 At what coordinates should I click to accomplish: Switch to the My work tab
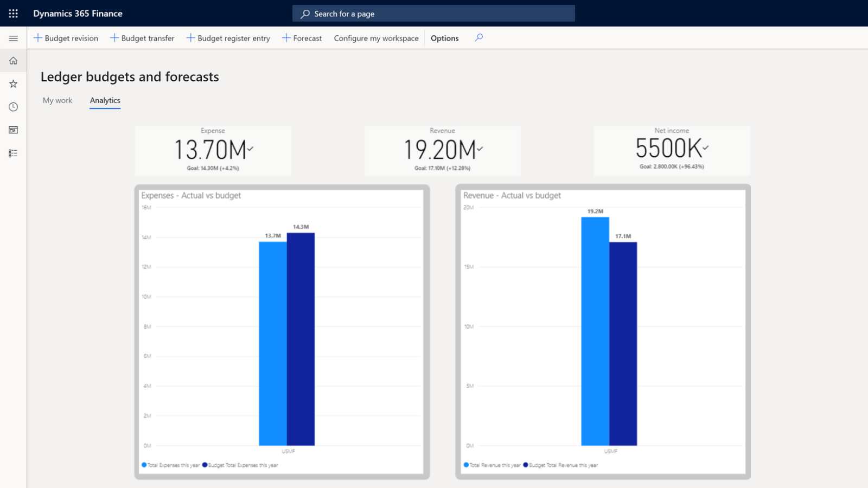(58, 100)
